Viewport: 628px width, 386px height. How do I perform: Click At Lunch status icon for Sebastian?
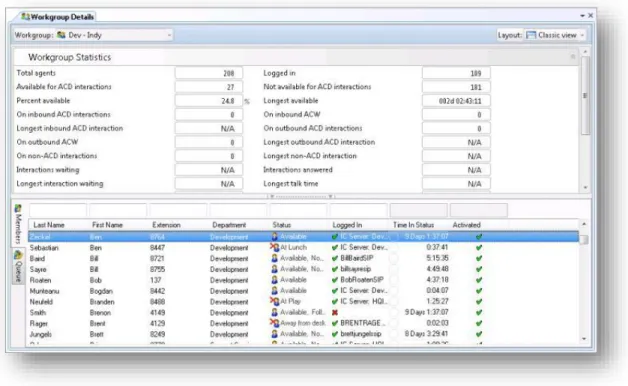[x=274, y=247]
